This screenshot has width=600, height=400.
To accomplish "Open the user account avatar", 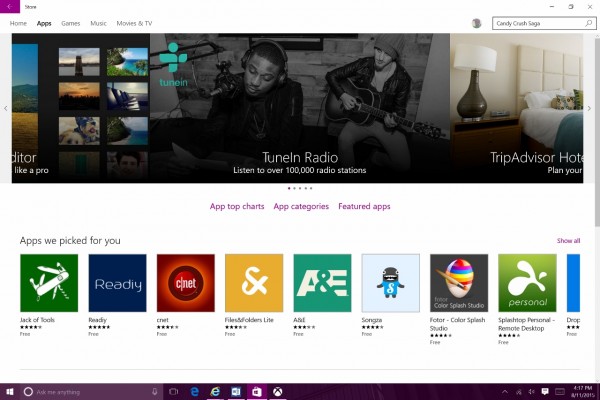I will pyautogui.click(x=476, y=23).
